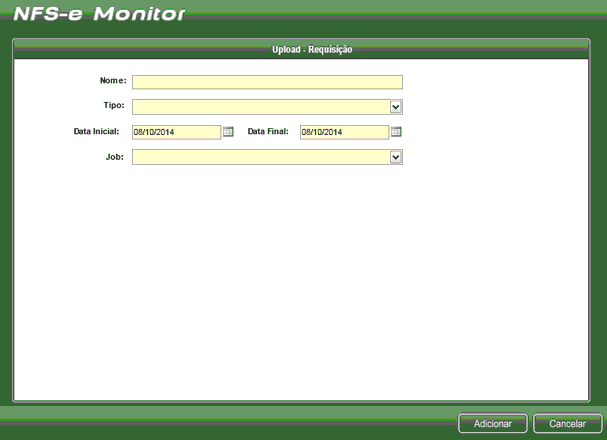This screenshot has width=607, height=440.
Task: Click the Tipo: label
Action: [x=114, y=105]
